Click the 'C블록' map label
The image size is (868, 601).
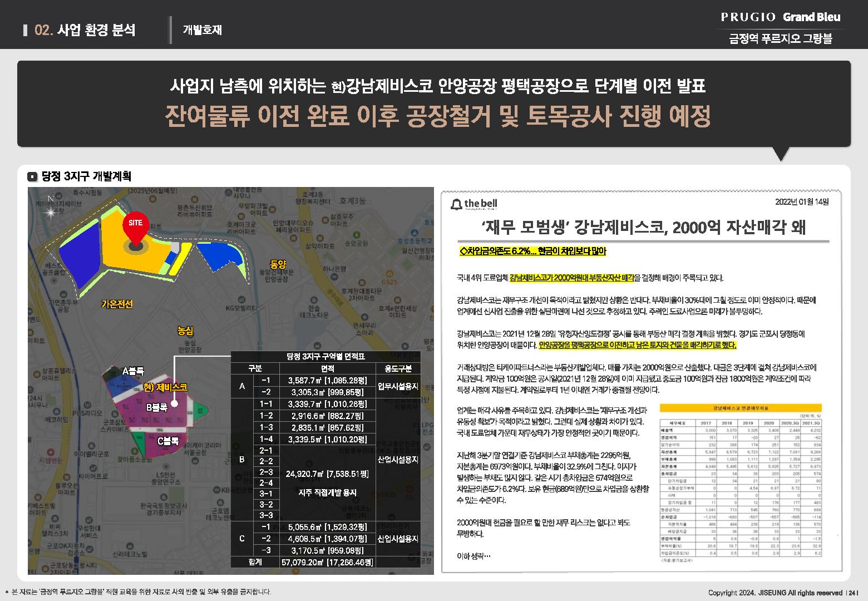pos(167,441)
